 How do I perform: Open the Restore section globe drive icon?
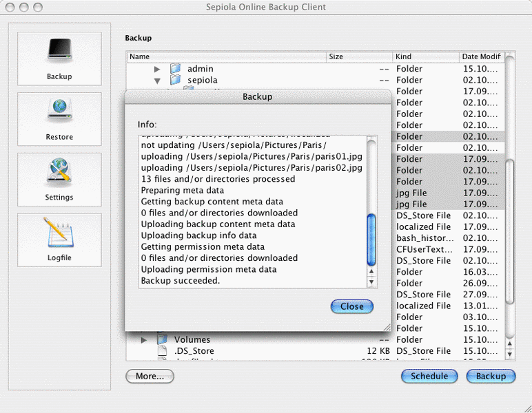pos(60,110)
